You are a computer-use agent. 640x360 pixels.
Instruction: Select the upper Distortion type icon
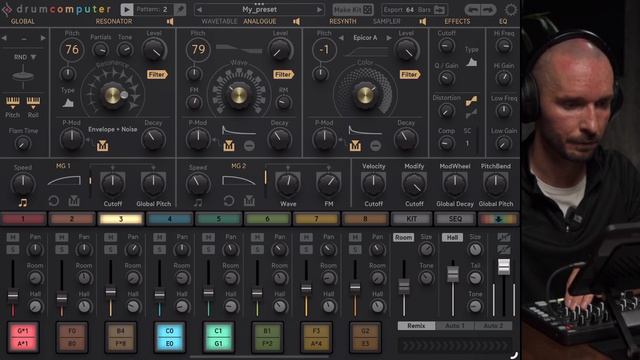point(471,101)
